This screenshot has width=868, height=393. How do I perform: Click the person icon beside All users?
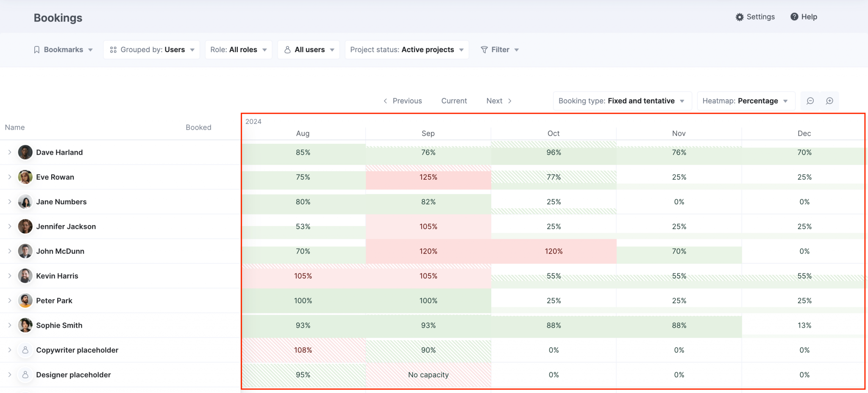pyautogui.click(x=287, y=50)
